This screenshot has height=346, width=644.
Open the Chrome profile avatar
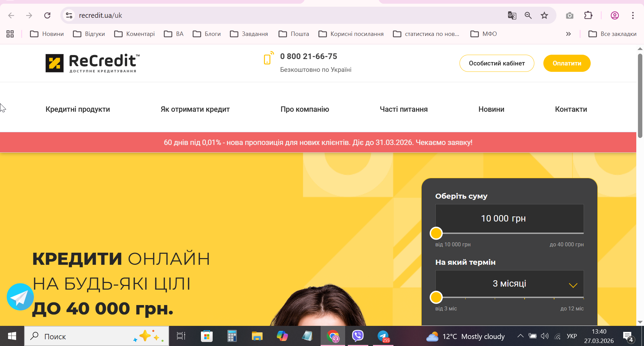(615, 15)
